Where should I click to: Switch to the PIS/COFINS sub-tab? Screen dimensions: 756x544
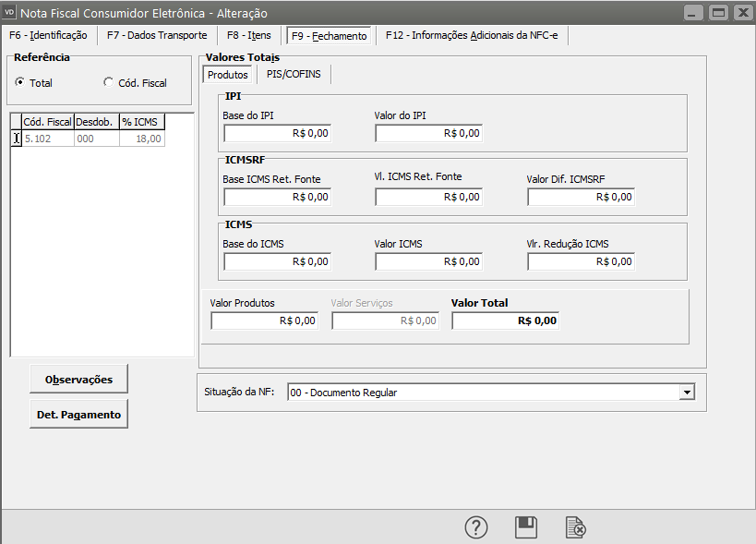click(x=294, y=74)
